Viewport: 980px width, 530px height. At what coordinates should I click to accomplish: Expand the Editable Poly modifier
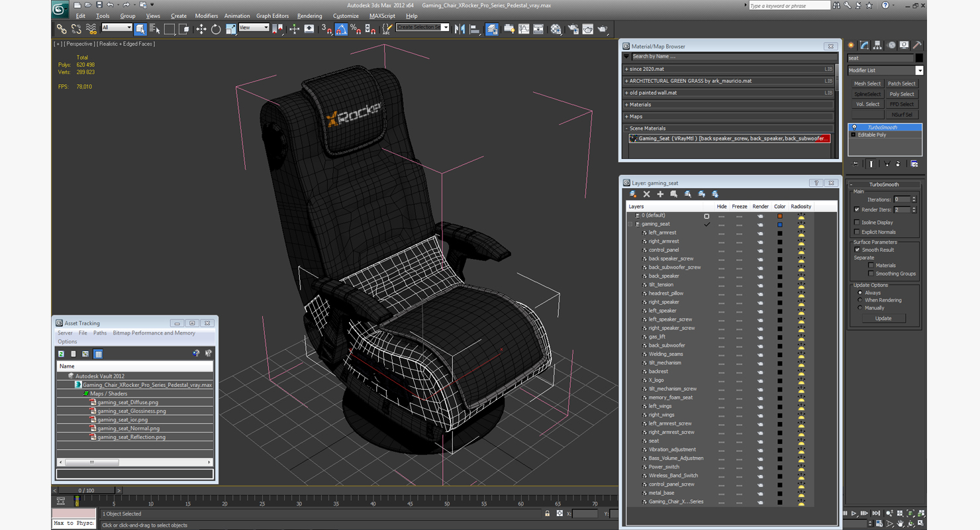[854, 134]
